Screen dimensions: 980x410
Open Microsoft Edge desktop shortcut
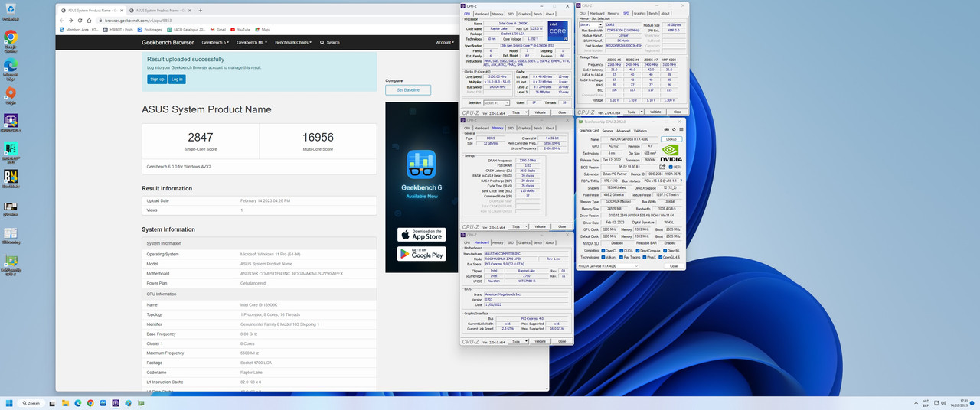[11, 67]
